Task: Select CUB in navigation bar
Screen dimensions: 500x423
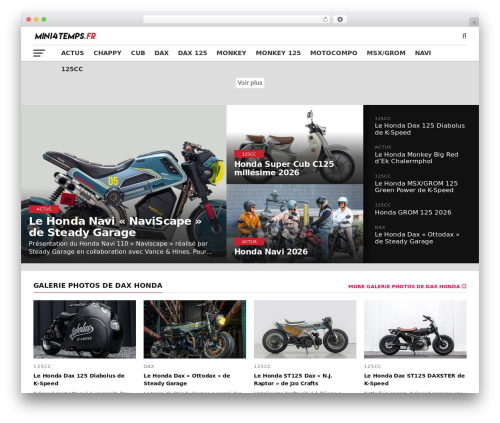Action: pyautogui.click(x=138, y=53)
